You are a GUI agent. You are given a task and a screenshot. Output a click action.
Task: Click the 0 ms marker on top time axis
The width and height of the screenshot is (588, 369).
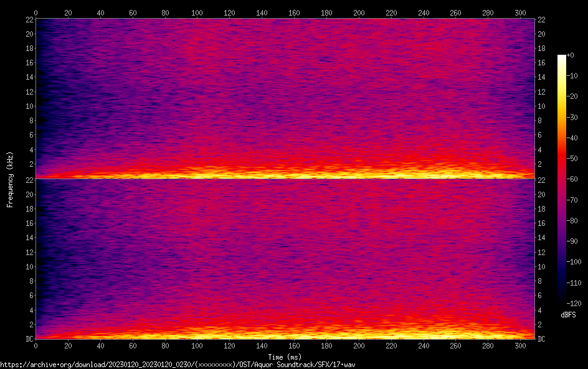[x=36, y=12]
